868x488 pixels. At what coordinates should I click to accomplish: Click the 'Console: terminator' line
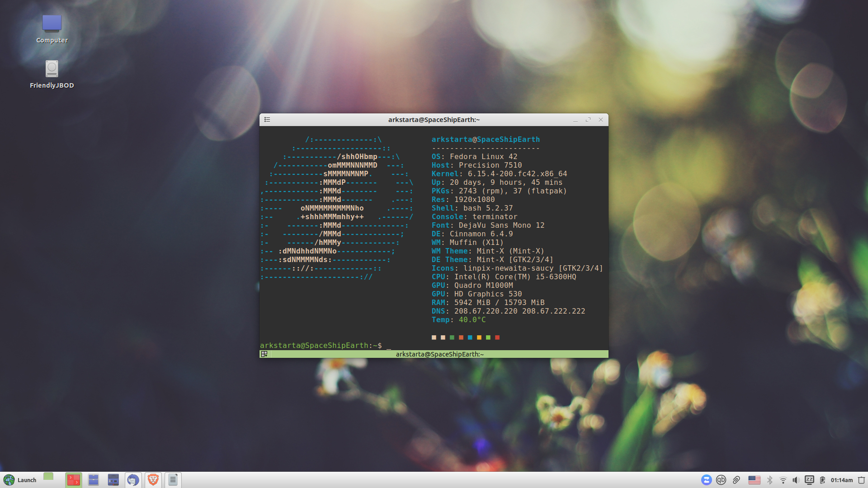pos(474,217)
